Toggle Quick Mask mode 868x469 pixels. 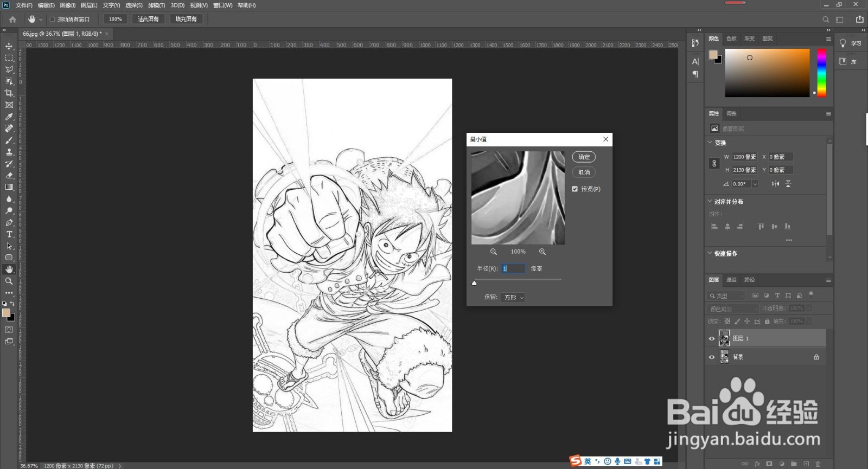(9, 330)
